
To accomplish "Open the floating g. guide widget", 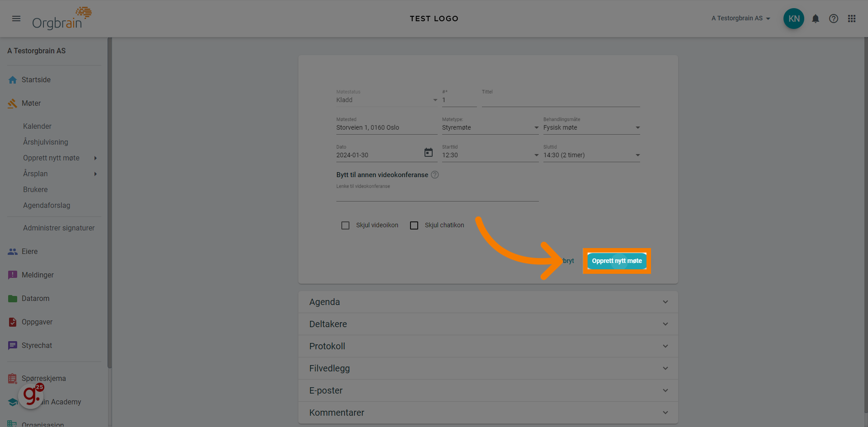I will (31, 396).
